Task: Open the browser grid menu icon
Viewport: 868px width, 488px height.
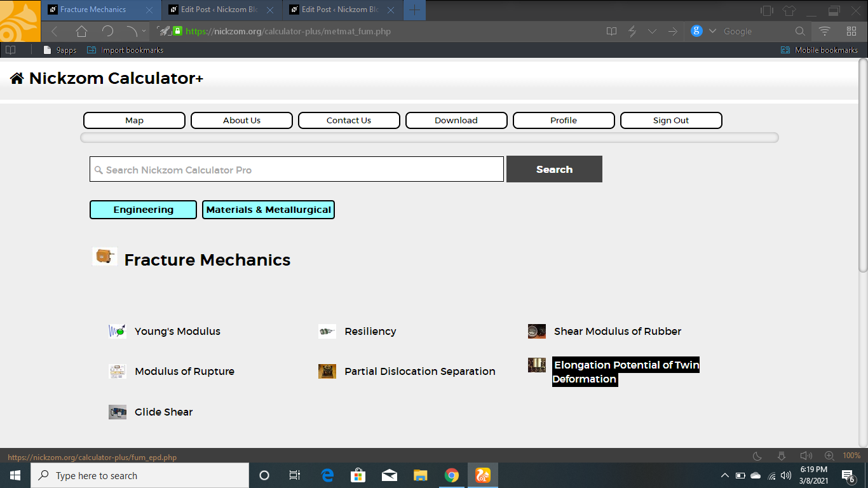Action: 851,31
